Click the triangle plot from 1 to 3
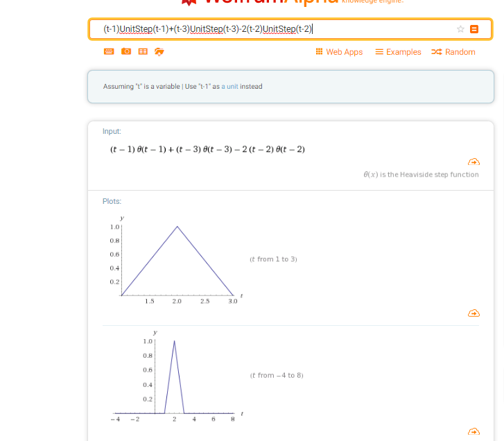This screenshot has height=441, width=504. point(177,261)
